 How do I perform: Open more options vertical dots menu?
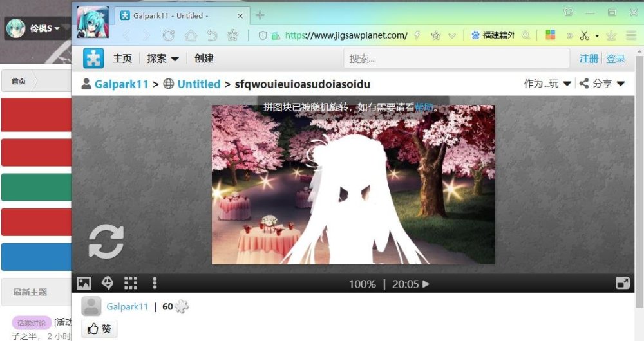(155, 283)
